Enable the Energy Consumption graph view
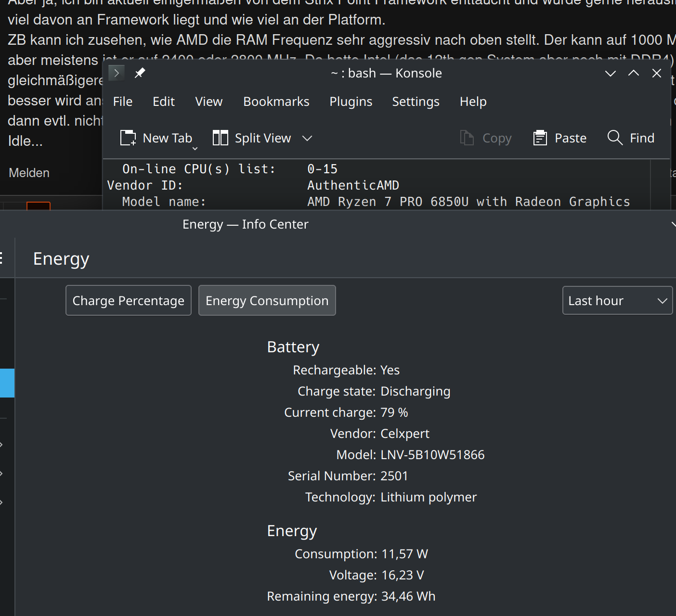The height and width of the screenshot is (616, 676). [x=267, y=300]
